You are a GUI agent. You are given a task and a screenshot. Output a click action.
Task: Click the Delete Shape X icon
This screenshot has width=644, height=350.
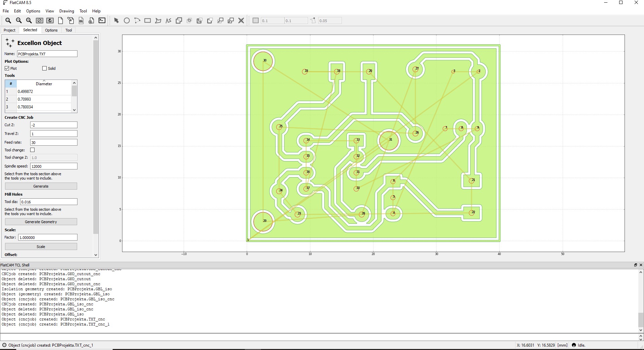[x=241, y=20]
